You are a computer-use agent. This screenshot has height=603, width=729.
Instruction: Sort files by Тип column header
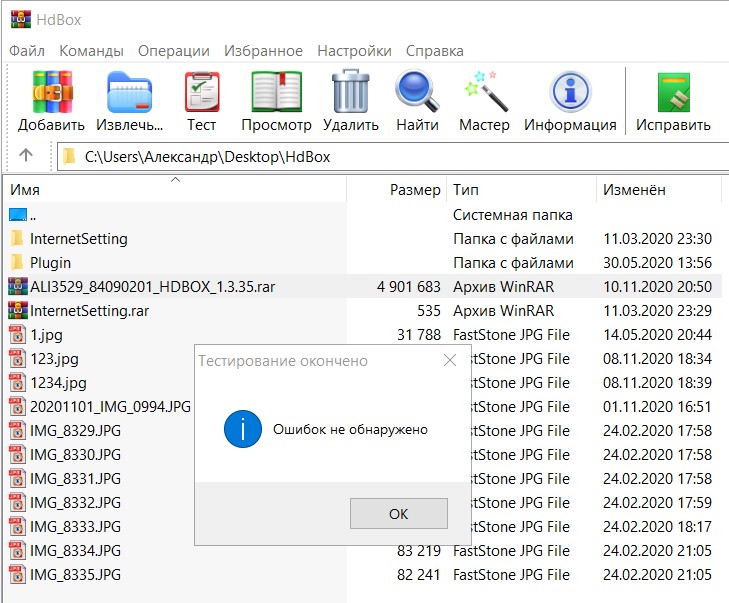point(521,189)
